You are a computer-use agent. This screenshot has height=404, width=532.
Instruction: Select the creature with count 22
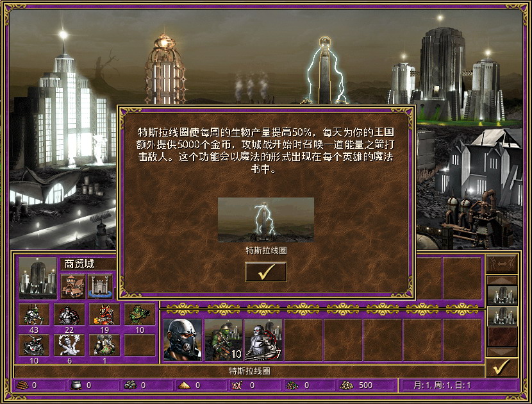(x=69, y=314)
